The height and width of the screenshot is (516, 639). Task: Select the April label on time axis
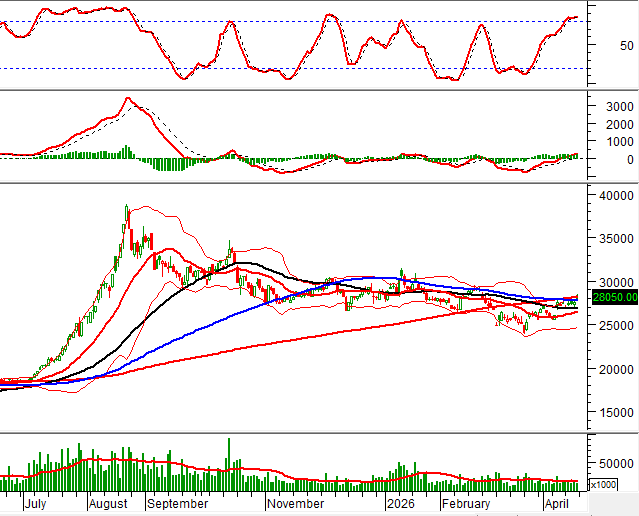[559, 506]
